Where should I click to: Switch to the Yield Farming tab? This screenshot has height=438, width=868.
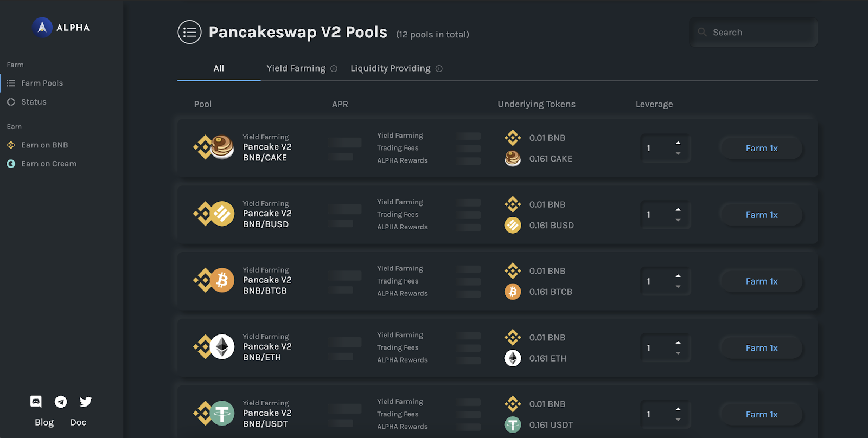(x=296, y=68)
